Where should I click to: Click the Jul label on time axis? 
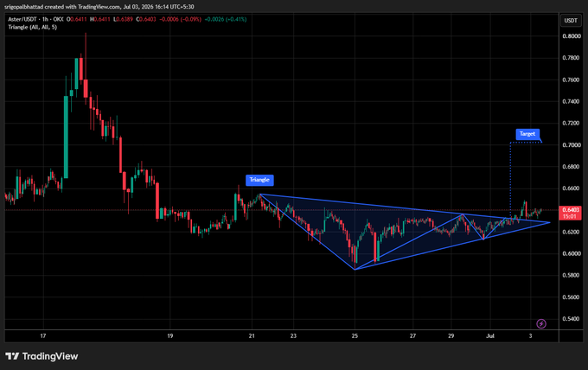[x=490, y=336]
